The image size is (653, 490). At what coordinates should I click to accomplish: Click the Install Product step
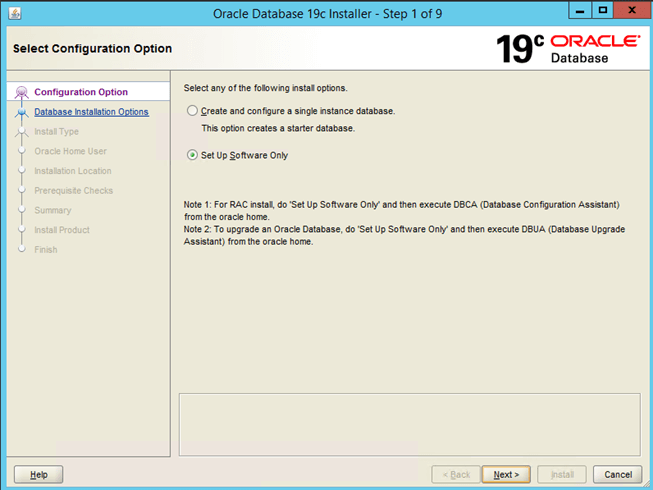[62, 230]
